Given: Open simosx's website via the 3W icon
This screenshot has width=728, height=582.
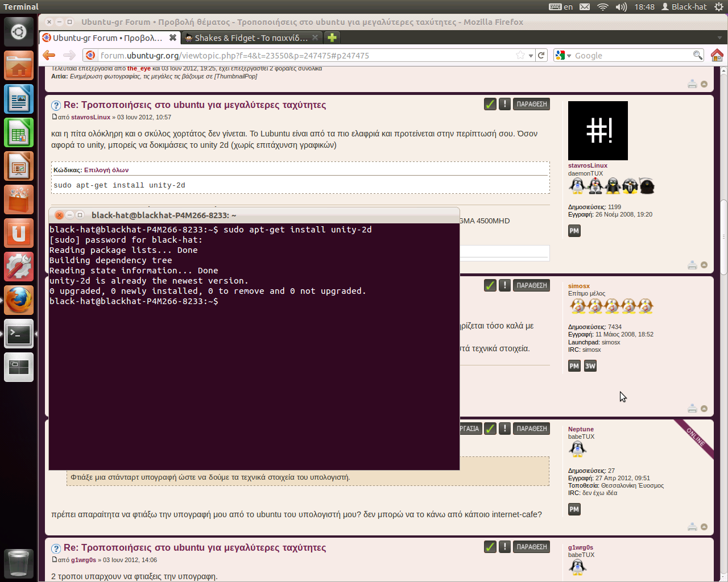Looking at the screenshot, I should 590,366.
